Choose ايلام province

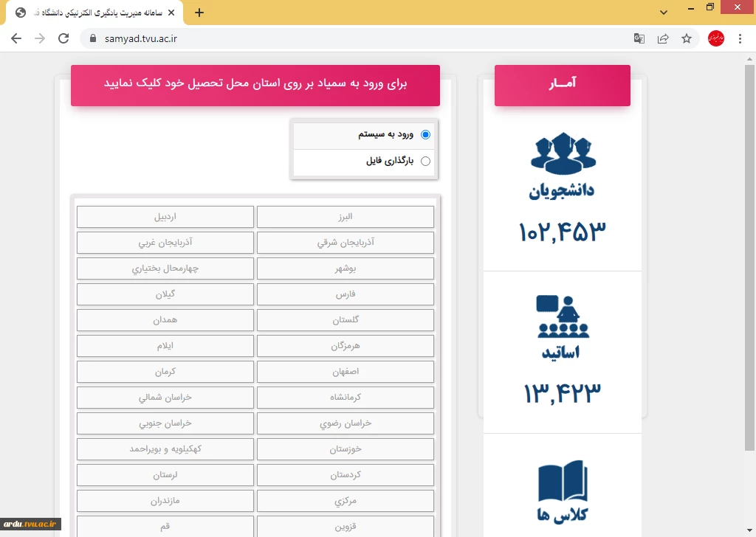(x=165, y=346)
